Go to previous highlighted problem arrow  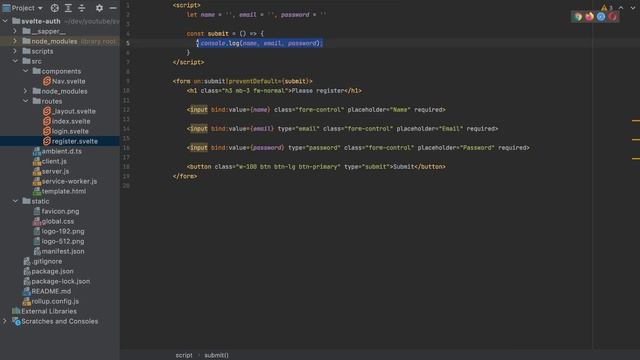[621, 7]
